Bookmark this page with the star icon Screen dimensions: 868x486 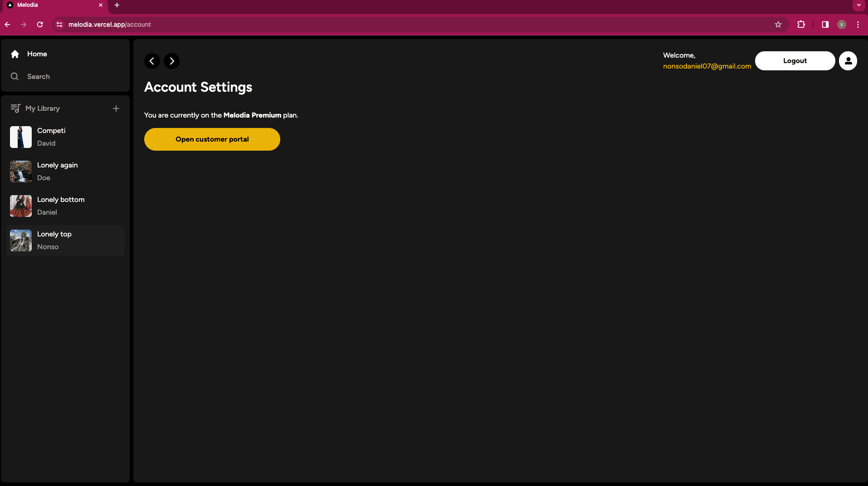[x=778, y=25]
